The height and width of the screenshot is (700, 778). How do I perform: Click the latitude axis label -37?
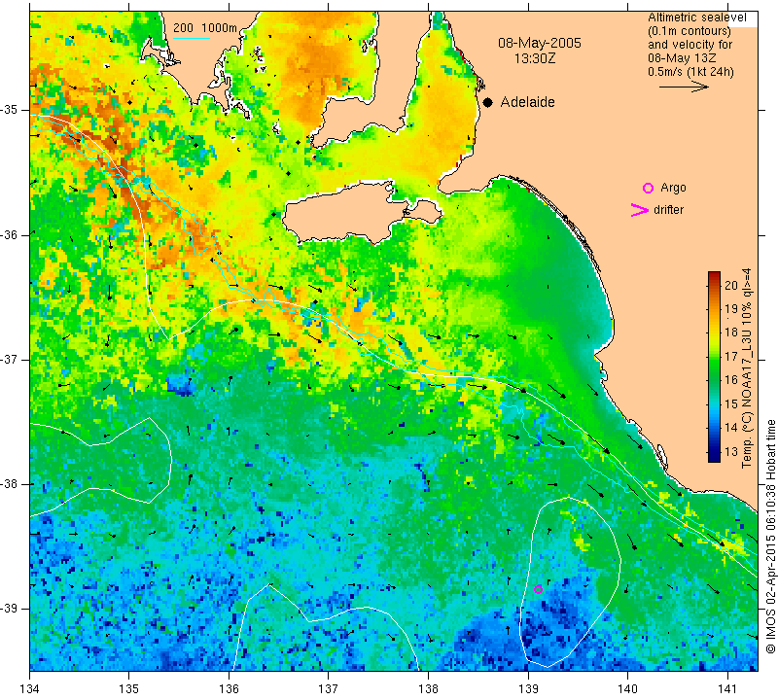[10, 359]
